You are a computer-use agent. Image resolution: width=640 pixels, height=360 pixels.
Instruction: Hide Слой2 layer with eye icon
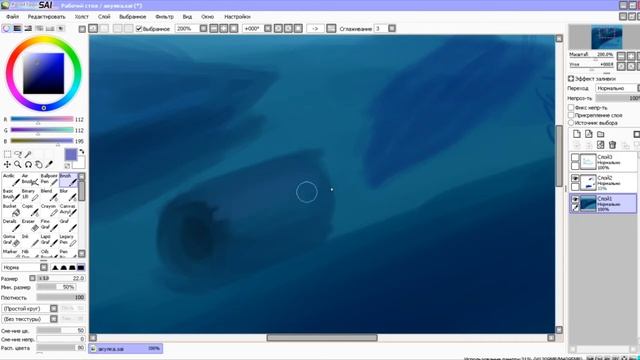(x=575, y=178)
